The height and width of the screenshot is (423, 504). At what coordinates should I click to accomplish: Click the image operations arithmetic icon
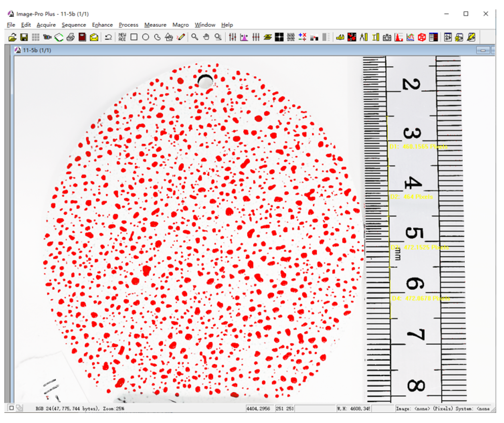coord(302,37)
